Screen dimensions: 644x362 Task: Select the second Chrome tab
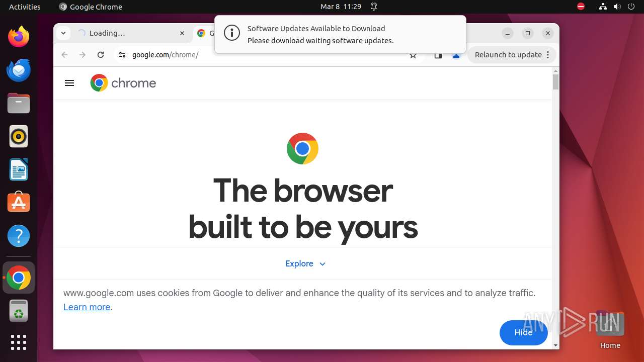[205, 33]
